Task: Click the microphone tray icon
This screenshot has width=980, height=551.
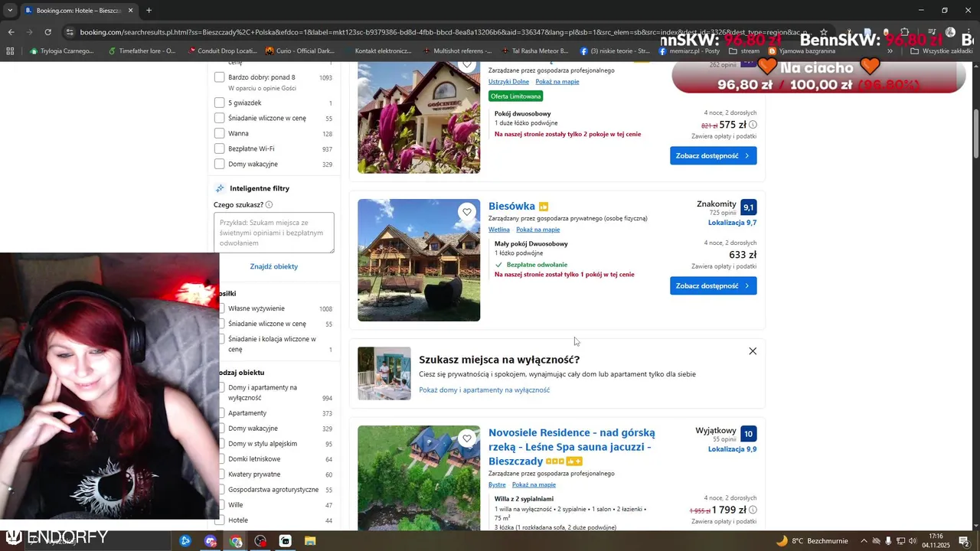Action: 888,541
